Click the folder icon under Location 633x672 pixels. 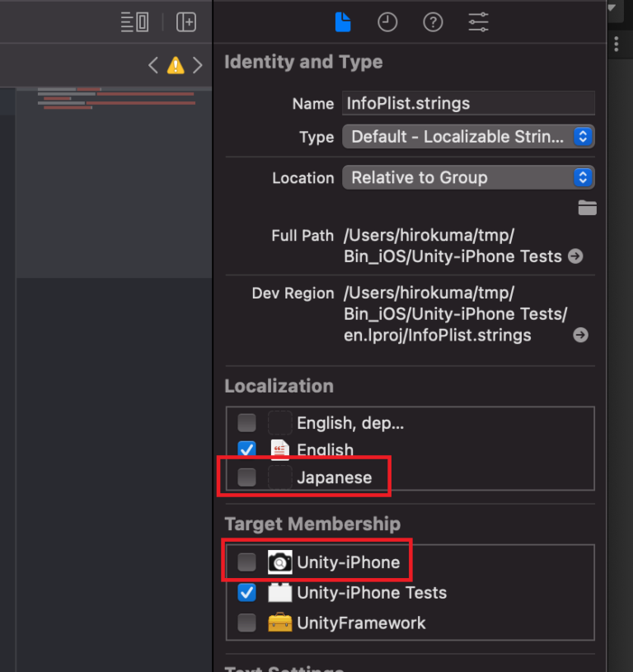coord(587,208)
